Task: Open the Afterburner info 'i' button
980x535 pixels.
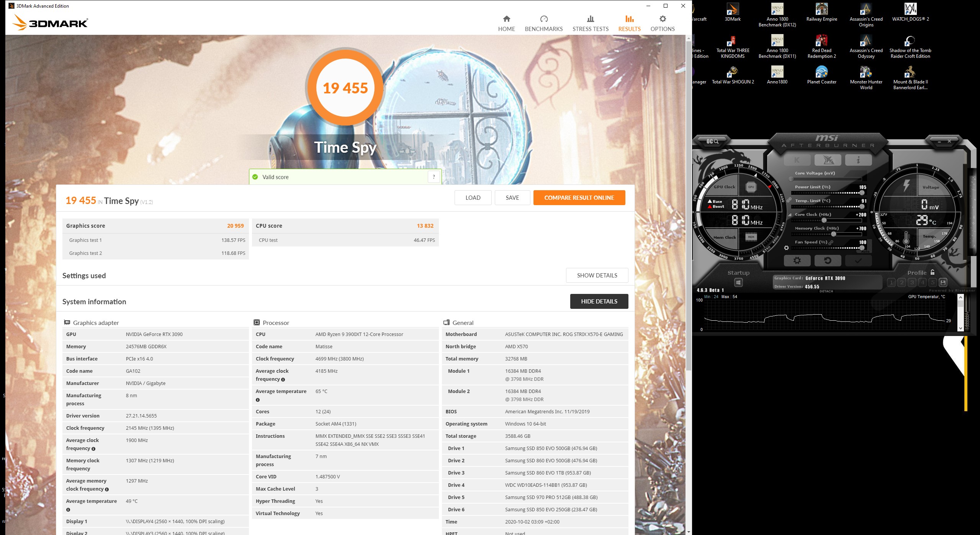Action: coord(858,160)
